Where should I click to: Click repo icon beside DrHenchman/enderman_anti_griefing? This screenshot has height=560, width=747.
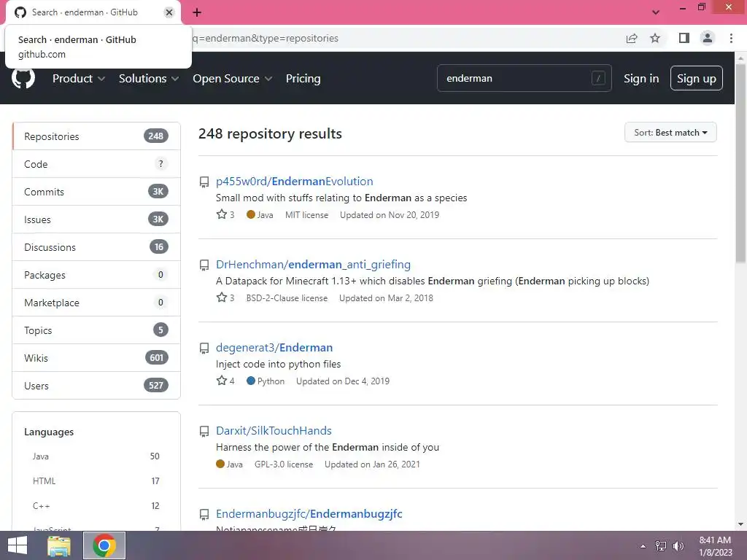pyautogui.click(x=204, y=265)
